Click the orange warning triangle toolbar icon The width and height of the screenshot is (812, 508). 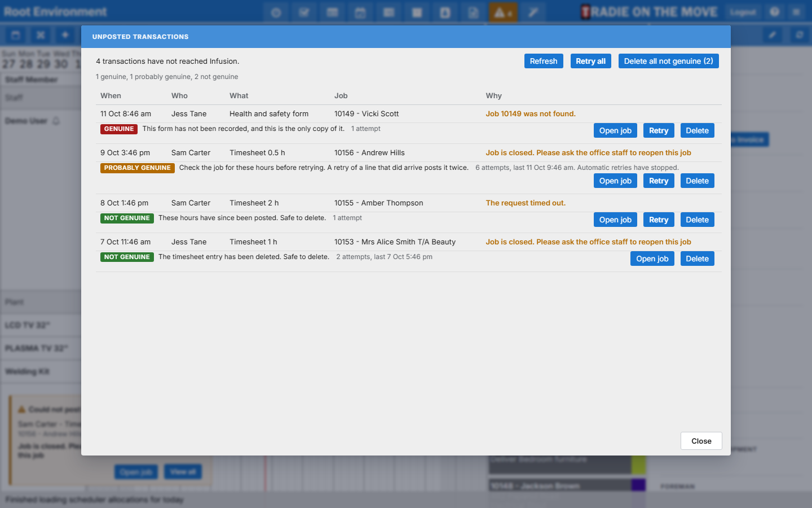coord(503,12)
